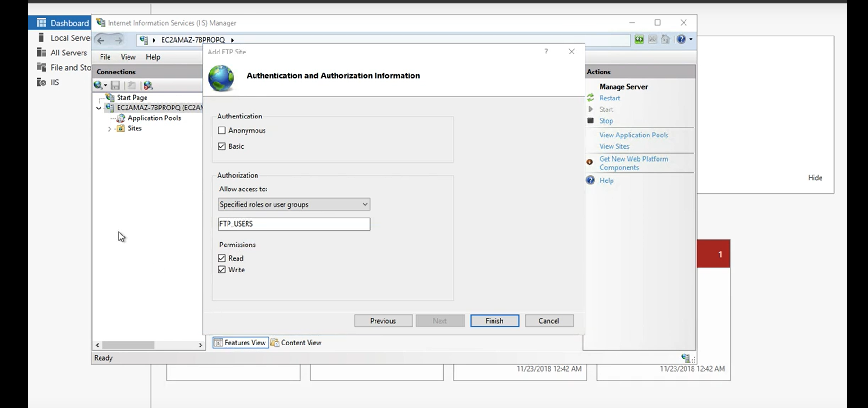Click the Application Pools node icon
The height and width of the screenshot is (408, 868).
click(121, 118)
